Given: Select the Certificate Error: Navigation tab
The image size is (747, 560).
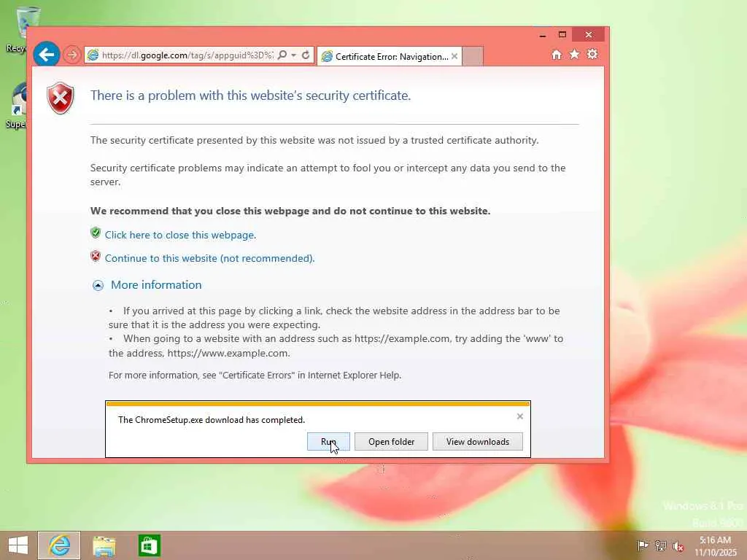Looking at the screenshot, I should point(389,57).
